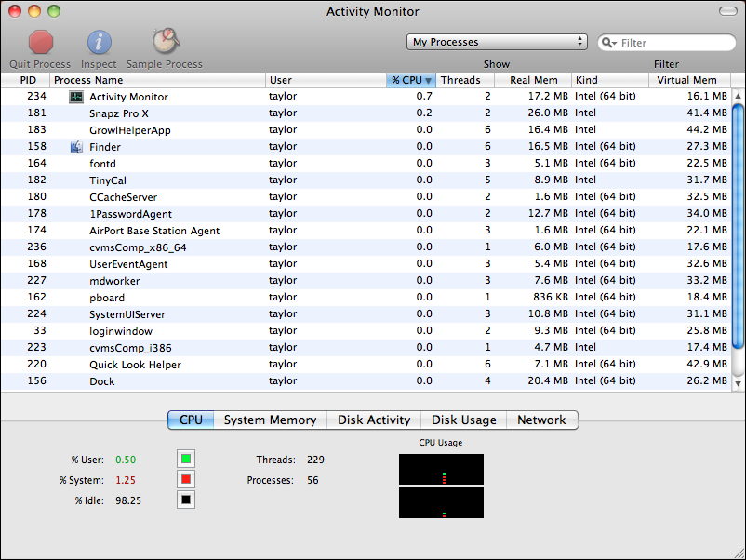Select the pboard process row
This screenshot has height=560, width=746.
pos(366,298)
